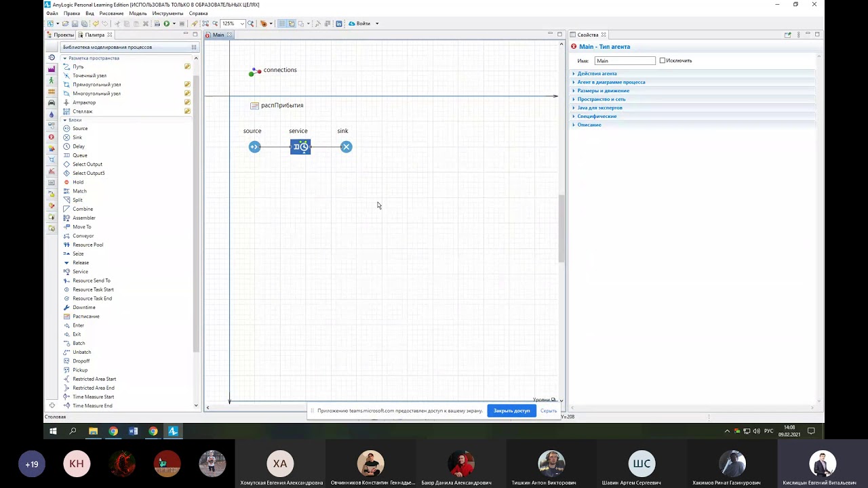Pick the Source block in palette
Viewport: 868px width, 488px height.
(x=75, y=129)
